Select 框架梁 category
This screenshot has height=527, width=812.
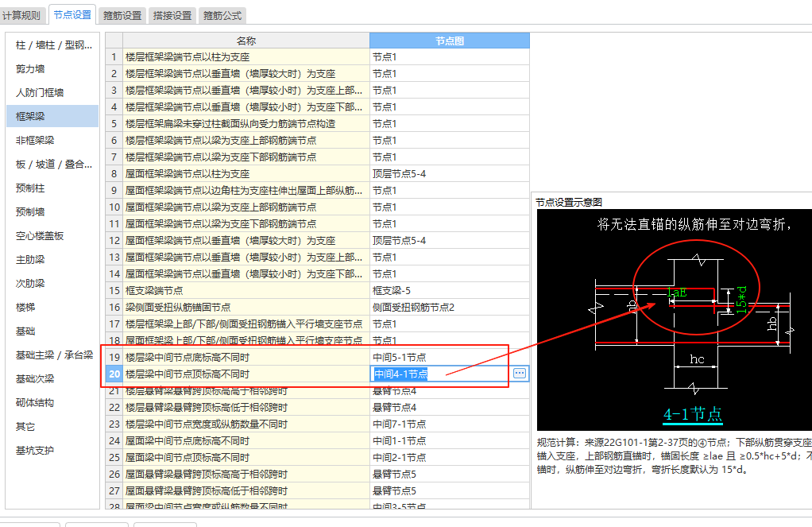52,116
